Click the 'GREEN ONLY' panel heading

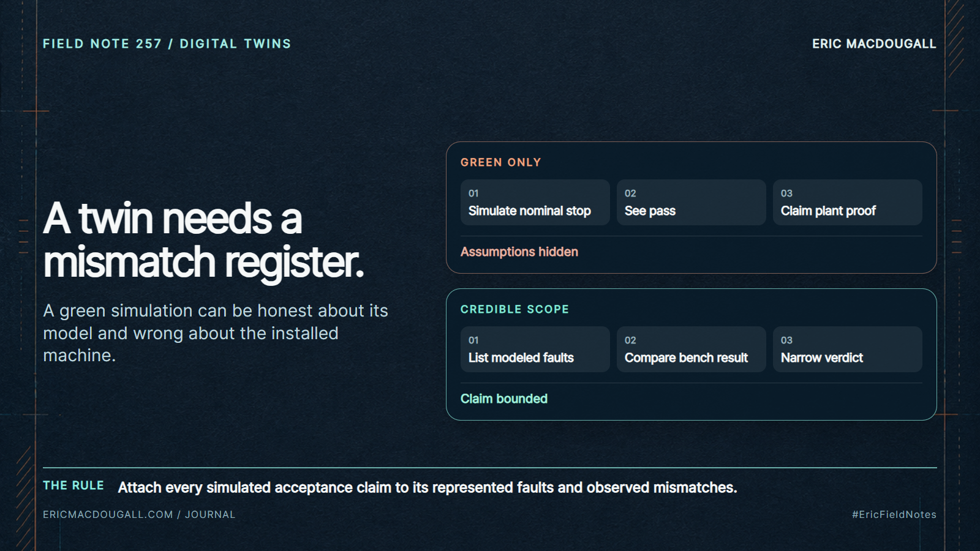500,162
